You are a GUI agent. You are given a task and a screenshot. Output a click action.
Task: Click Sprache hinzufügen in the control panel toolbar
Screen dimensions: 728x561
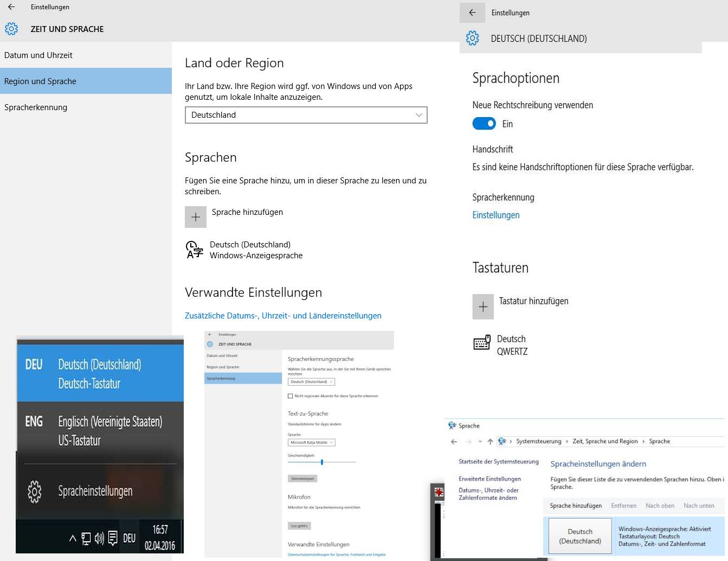tap(576, 506)
